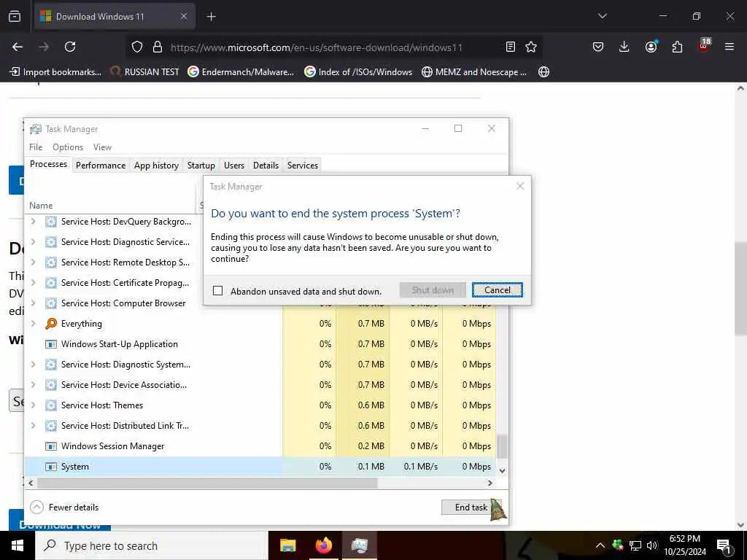Toggle Firefox reader view icon
Viewport: 747px width, 560px height.
coord(510,47)
